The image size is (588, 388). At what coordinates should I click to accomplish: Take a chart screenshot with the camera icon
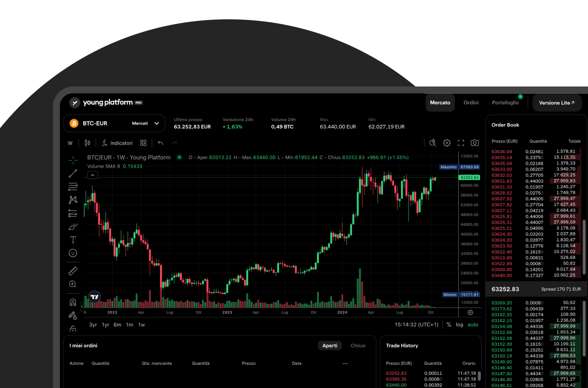point(475,143)
